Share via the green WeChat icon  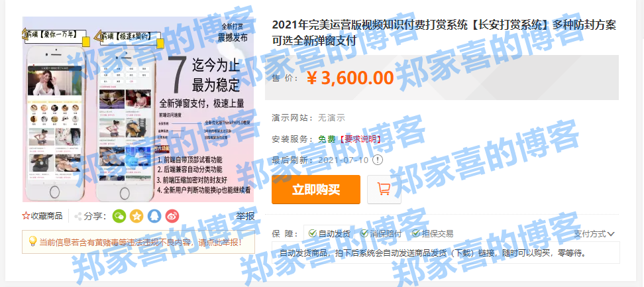coord(119,216)
